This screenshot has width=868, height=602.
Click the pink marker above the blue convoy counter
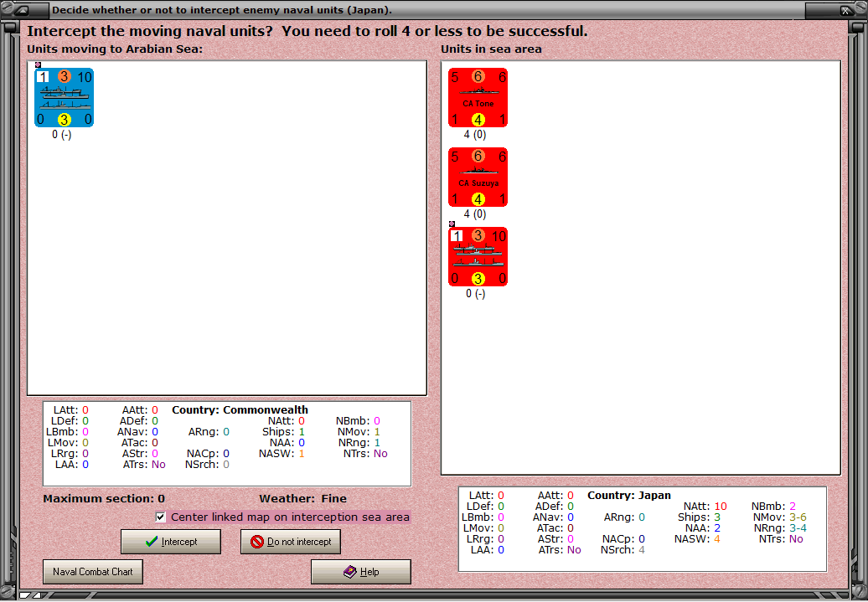tap(38, 64)
